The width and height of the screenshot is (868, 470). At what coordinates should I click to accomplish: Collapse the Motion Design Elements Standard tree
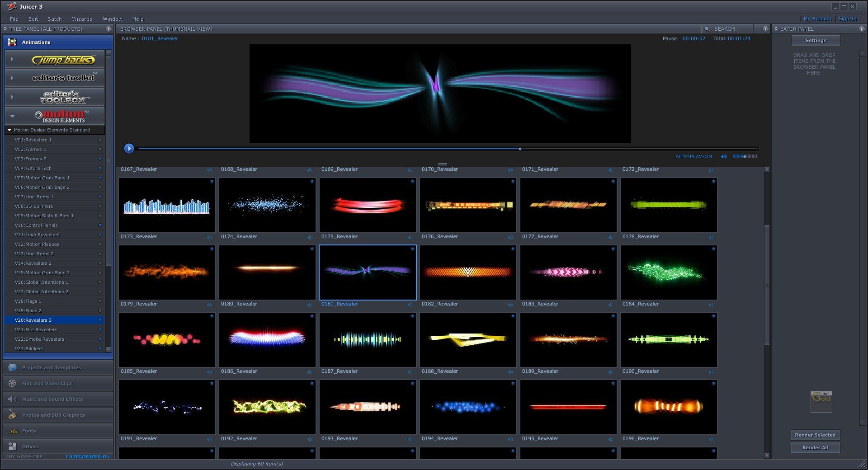9,130
